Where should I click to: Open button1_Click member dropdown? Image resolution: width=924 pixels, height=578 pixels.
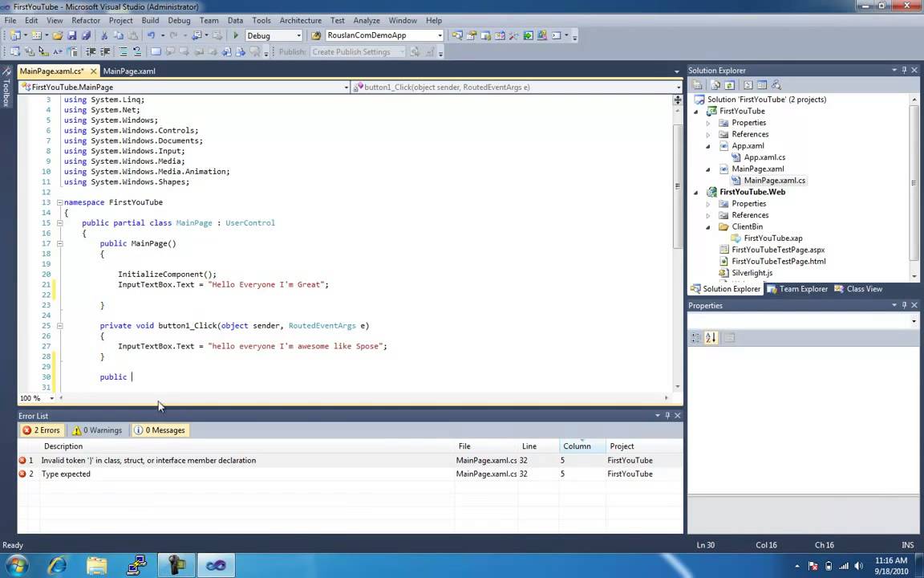coord(679,88)
